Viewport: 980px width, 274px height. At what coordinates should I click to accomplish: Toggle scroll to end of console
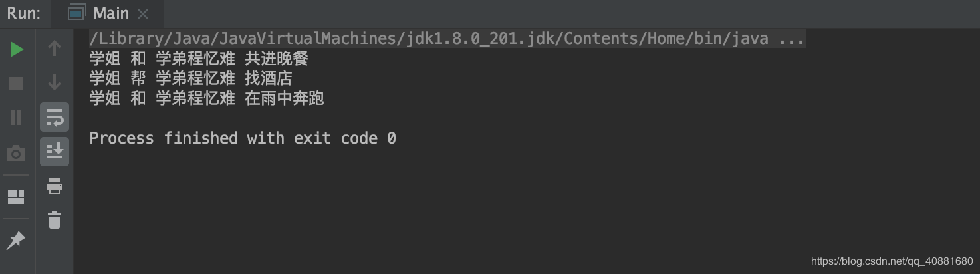pos(55,152)
